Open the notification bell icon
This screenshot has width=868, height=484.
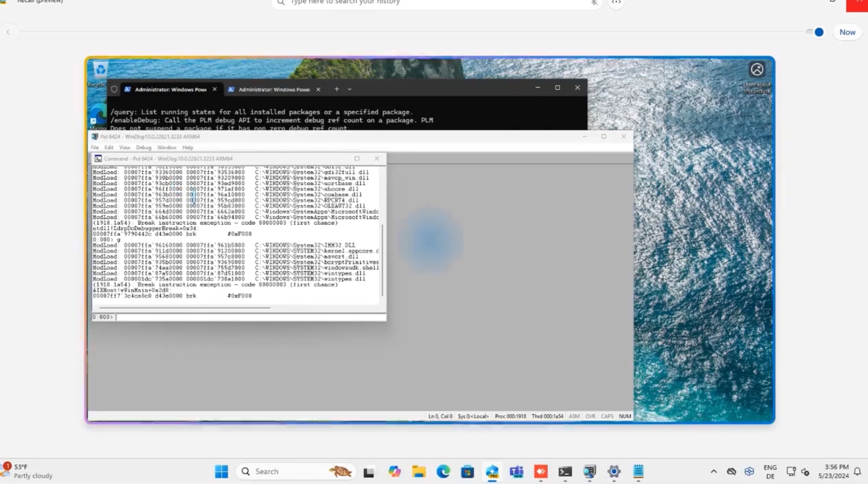point(857,472)
